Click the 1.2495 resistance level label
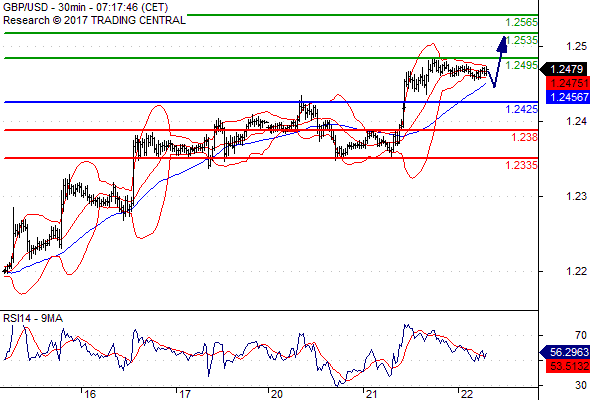 point(521,65)
